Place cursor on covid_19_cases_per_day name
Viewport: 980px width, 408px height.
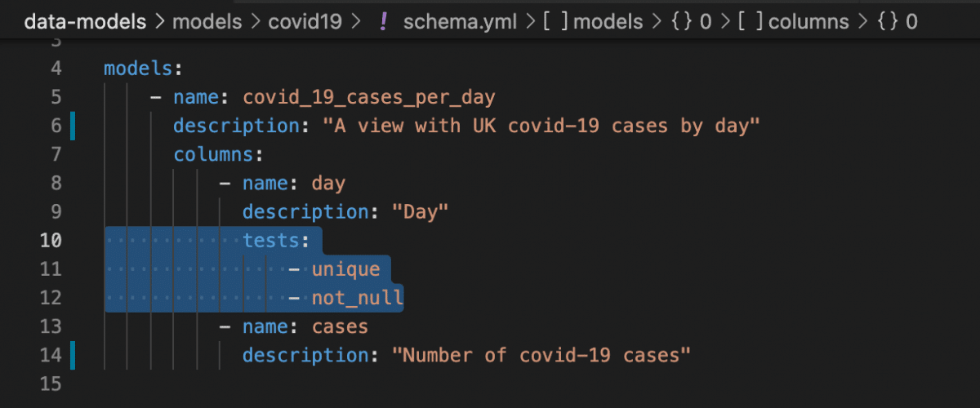pos(369,98)
